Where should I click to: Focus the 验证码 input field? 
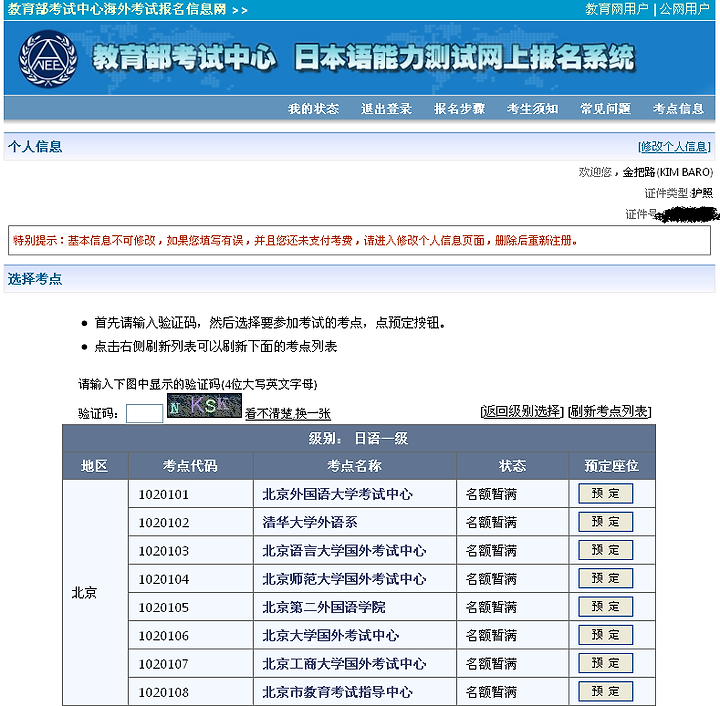tap(144, 413)
